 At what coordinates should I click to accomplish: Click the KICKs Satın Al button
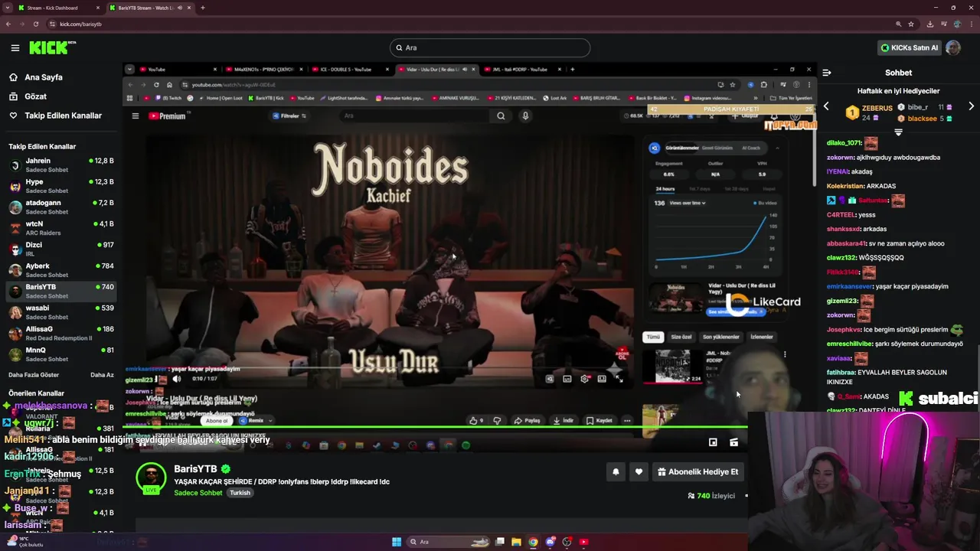909,47
